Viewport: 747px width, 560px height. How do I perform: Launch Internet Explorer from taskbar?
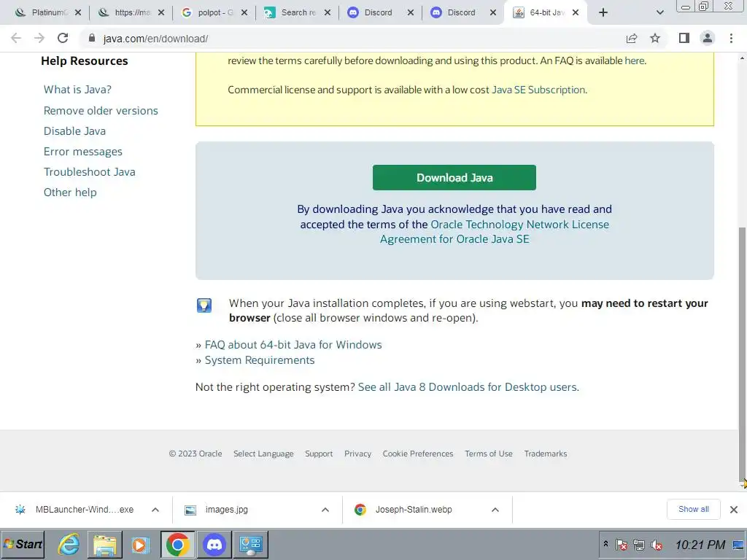point(69,544)
